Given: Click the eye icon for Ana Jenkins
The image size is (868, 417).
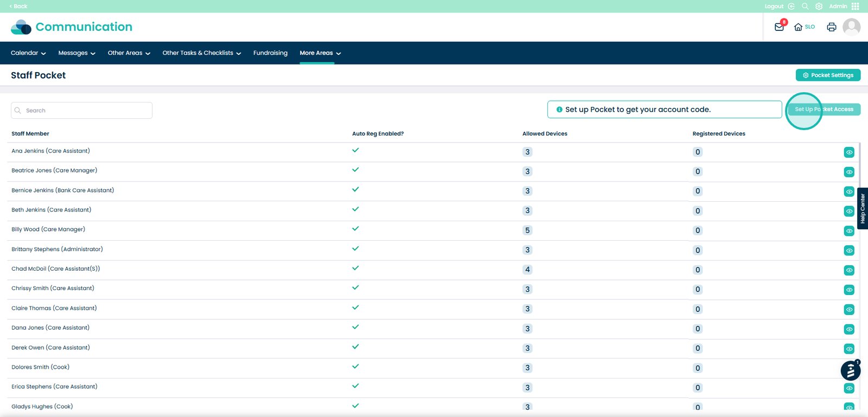Looking at the screenshot, I should [x=849, y=152].
